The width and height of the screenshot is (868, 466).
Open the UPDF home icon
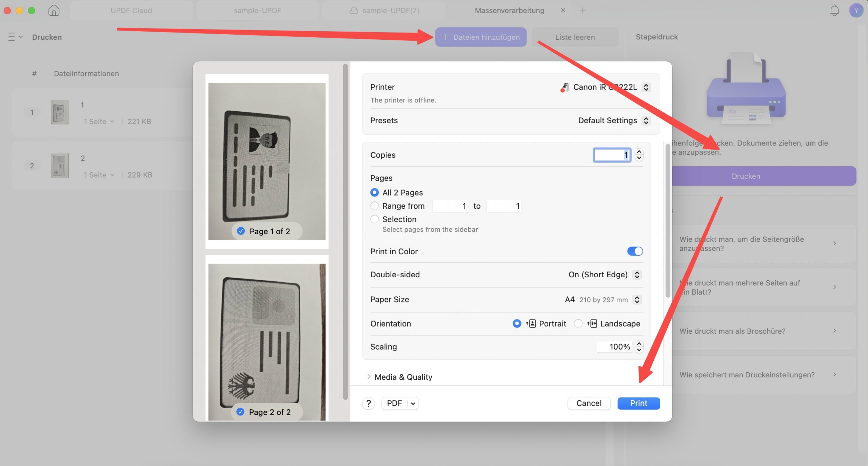54,10
